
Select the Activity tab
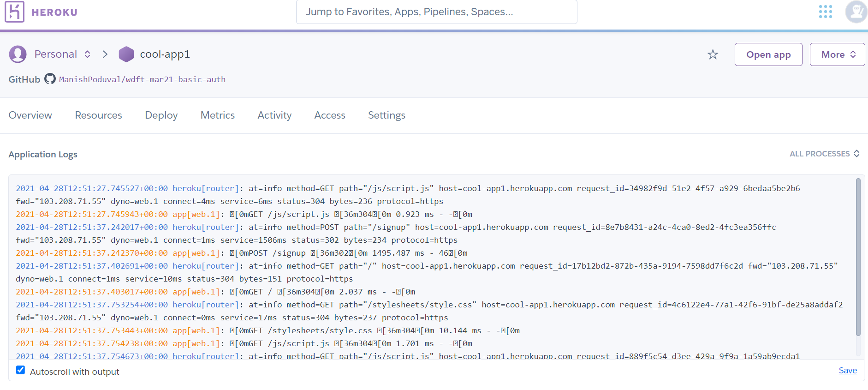274,115
